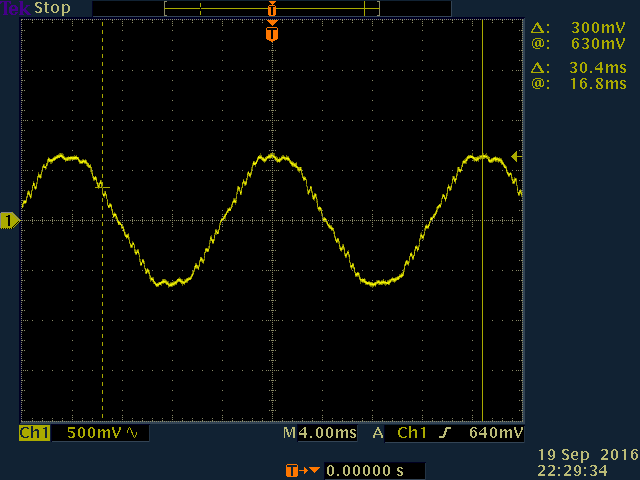This screenshot has width=640, height=480.
Task: Click the channel 1 ground reference marker
Action: point(10,220)
